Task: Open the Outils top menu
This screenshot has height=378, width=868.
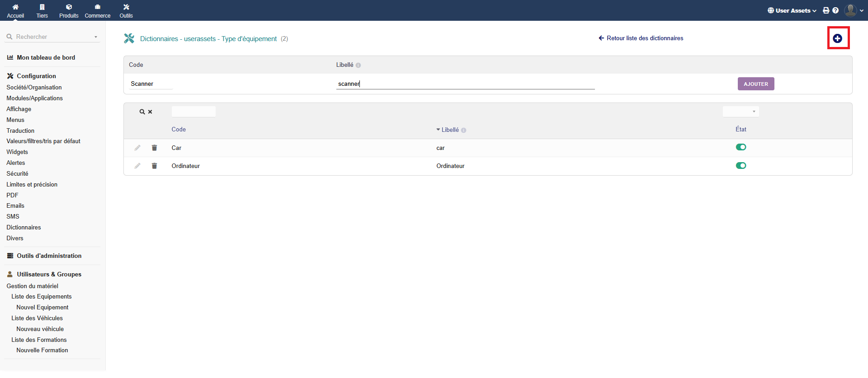Action: click(126, 11)
